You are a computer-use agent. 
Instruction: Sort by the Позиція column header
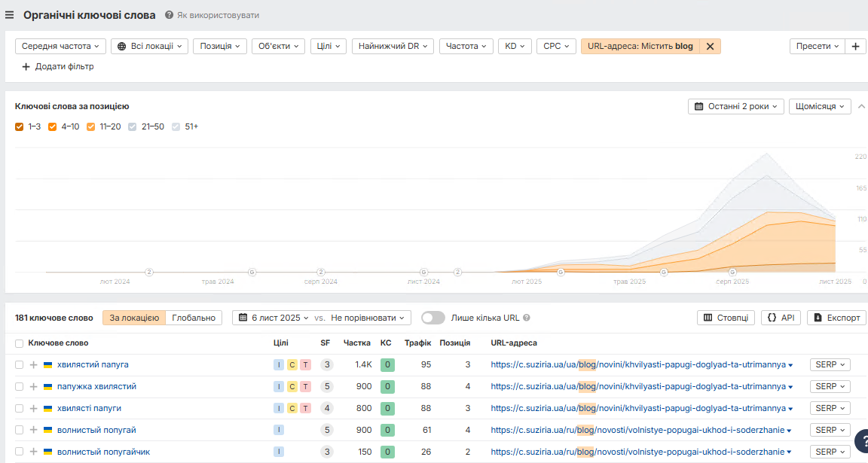pyautogui.click(x=454, y=343)
